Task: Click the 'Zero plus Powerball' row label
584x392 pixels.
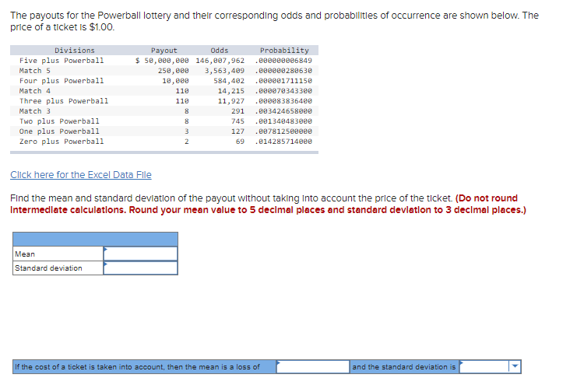Action: pos(62,142)
